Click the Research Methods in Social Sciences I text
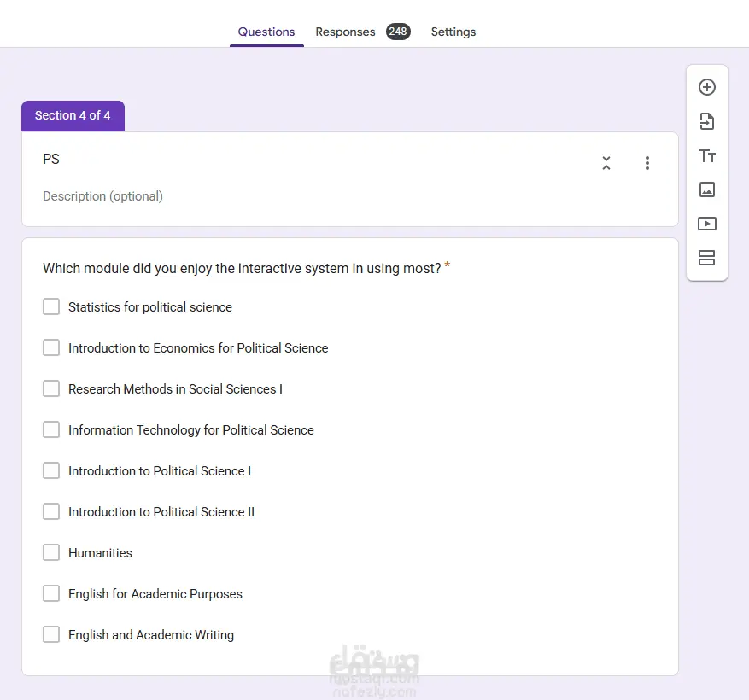Viewport: 749px width, 700px height. point(175,389)
